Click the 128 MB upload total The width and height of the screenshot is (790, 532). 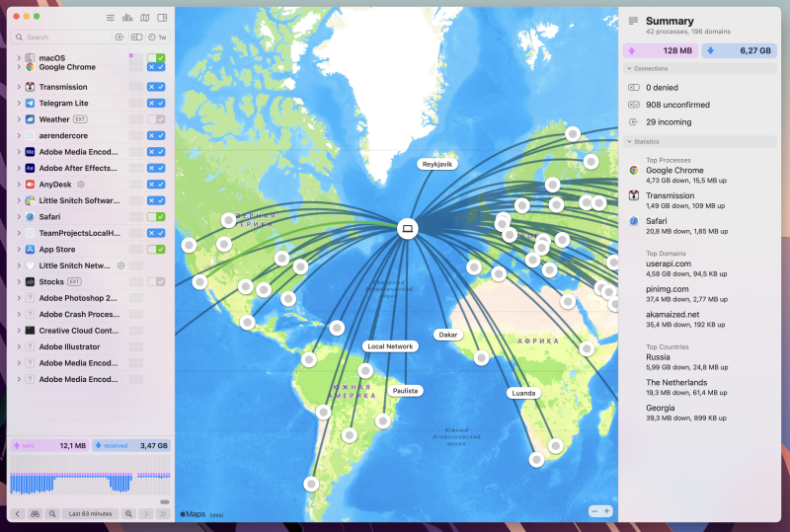click(661, 50)
